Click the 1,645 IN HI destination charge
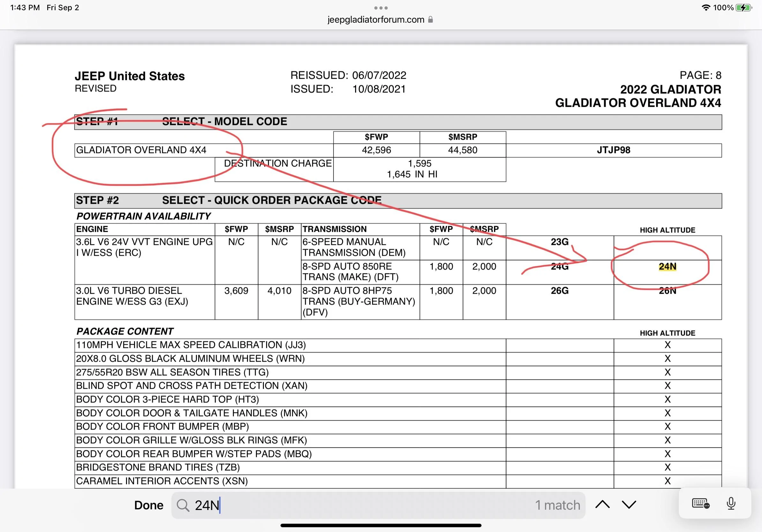This screenshot has width=762, height=532. pyautogui.click(x=412, y=174)
